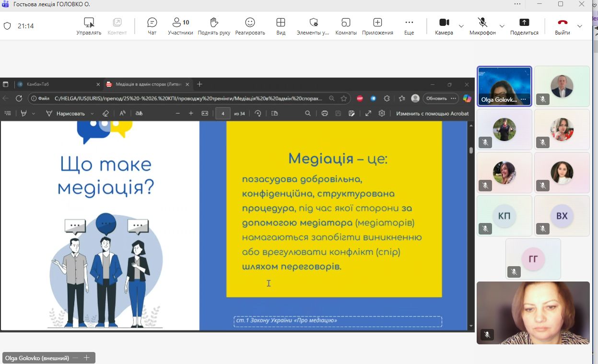Open the Take control button
This screenshot has height=364, width=598.
(89, 26)
